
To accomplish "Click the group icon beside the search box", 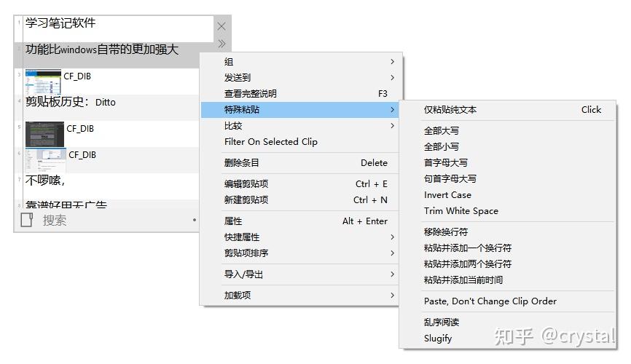I will [26, 220].
